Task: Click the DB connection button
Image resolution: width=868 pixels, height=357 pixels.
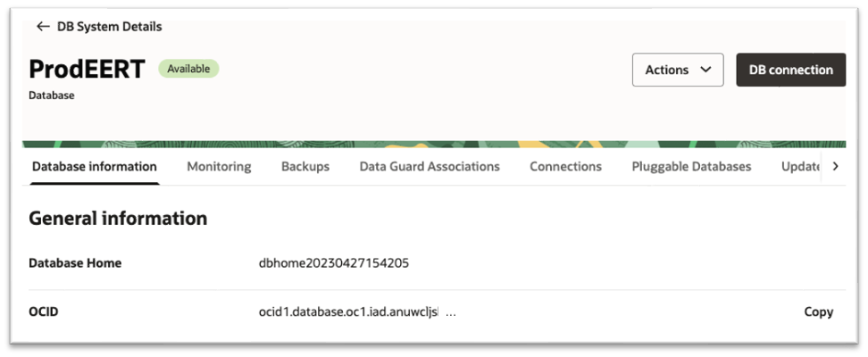Action: tap(790, 70)
